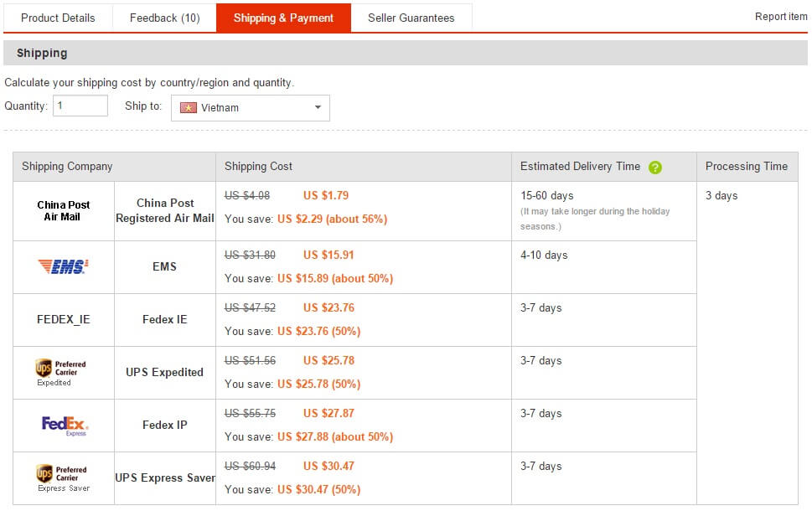Screen dimensions: 812x511
Task: Open the Seller Guarantees tab
Action: 411,18
